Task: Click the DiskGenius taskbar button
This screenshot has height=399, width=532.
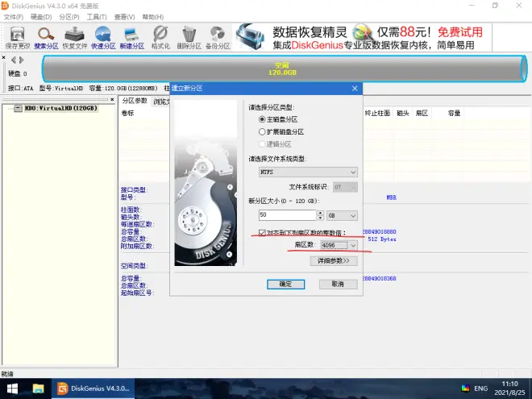Action: pos(93,389)
